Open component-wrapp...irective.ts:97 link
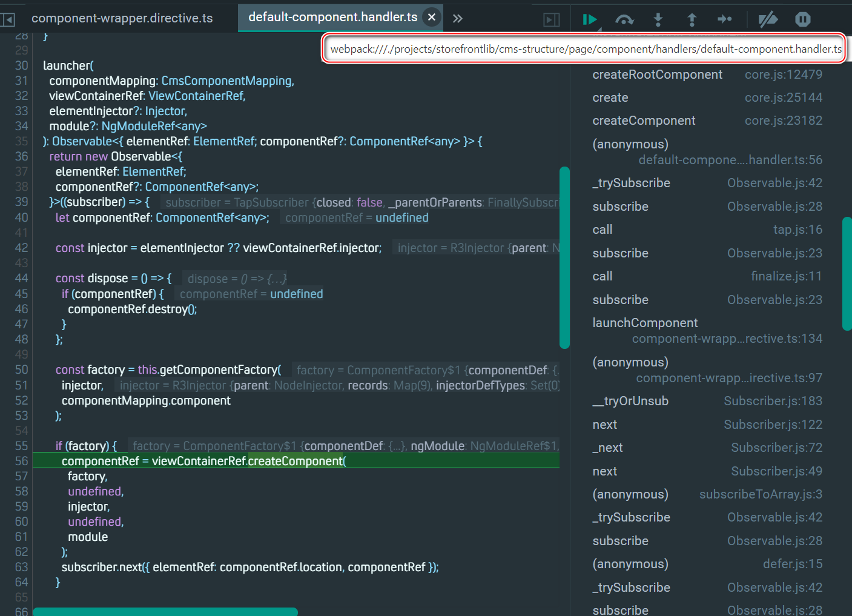The image size is (852, 616). (x=729, y=378)
